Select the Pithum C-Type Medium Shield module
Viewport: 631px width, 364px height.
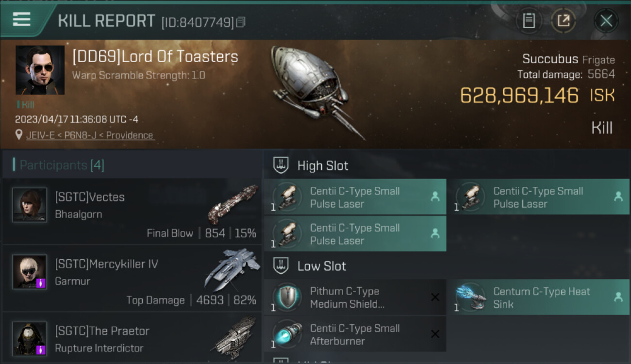[355, 298]
